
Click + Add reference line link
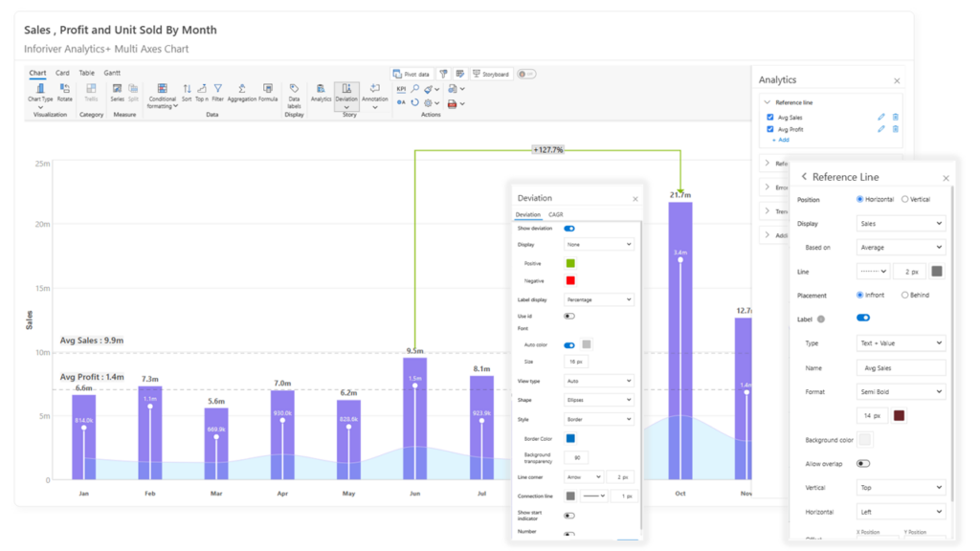(x=781, y=140)
